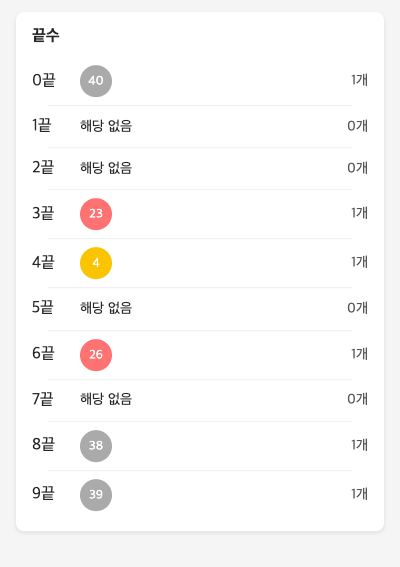Image resolution: width=400 pixels, height=567 pixels.
Task: Select the gray number 38 ball
Action: click(x=96, y=446)
